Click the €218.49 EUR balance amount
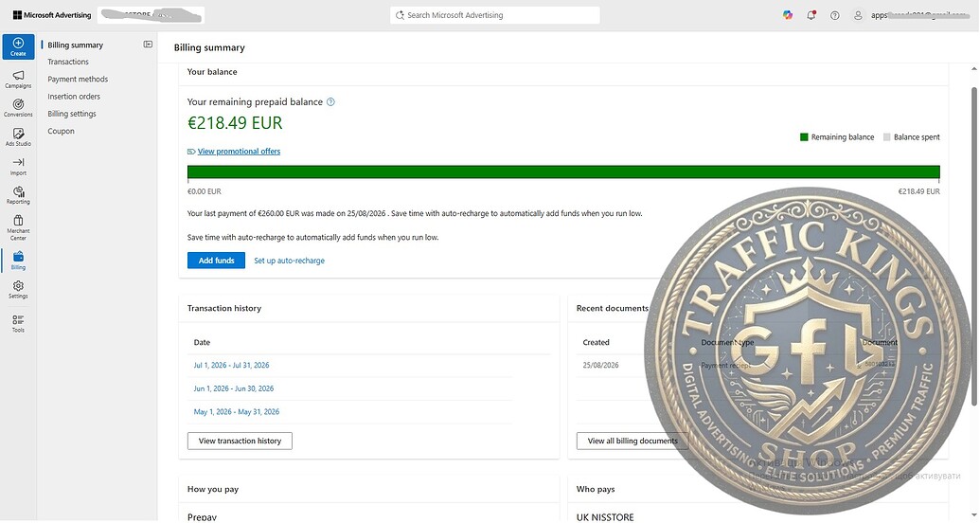Screen dimensions: 980x523 click(x=235, y=122)
